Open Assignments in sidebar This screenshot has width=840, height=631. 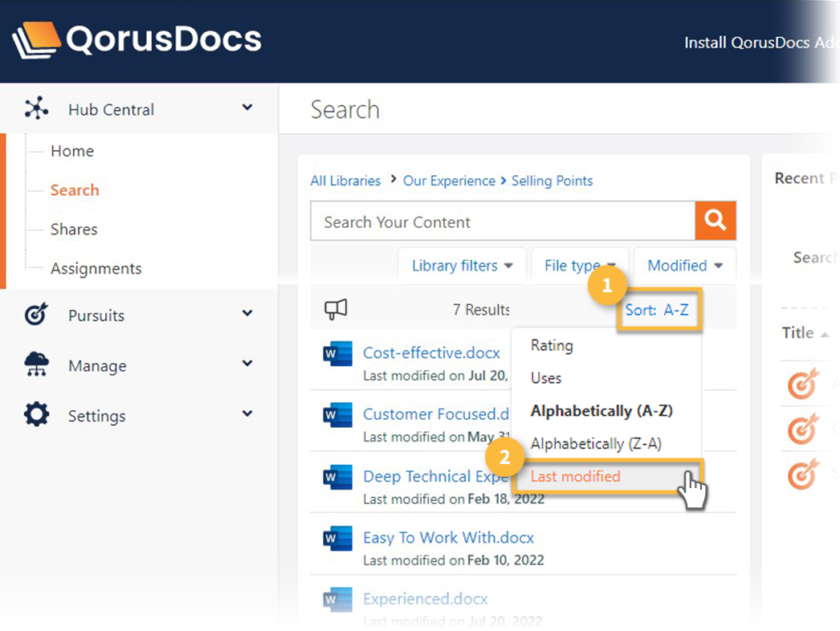click(96, 268)
